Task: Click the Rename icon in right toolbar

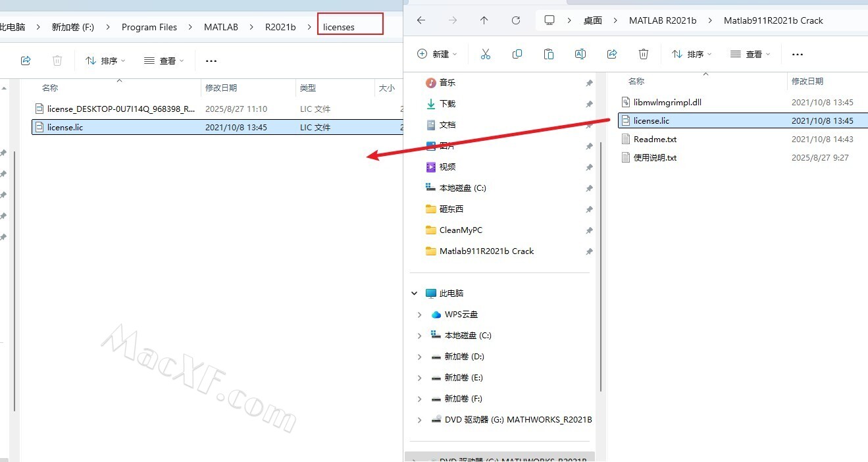Action: tap(580, 54)
